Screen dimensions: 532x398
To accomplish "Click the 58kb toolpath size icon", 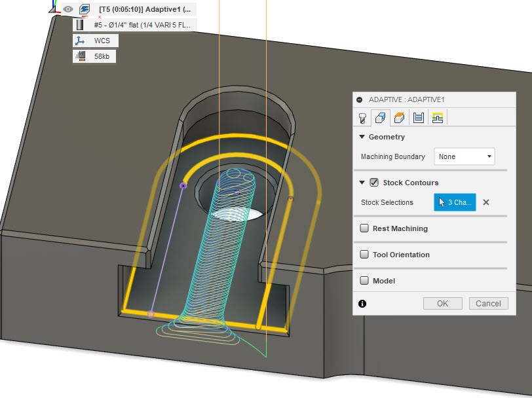I will [x=79, y=56].
